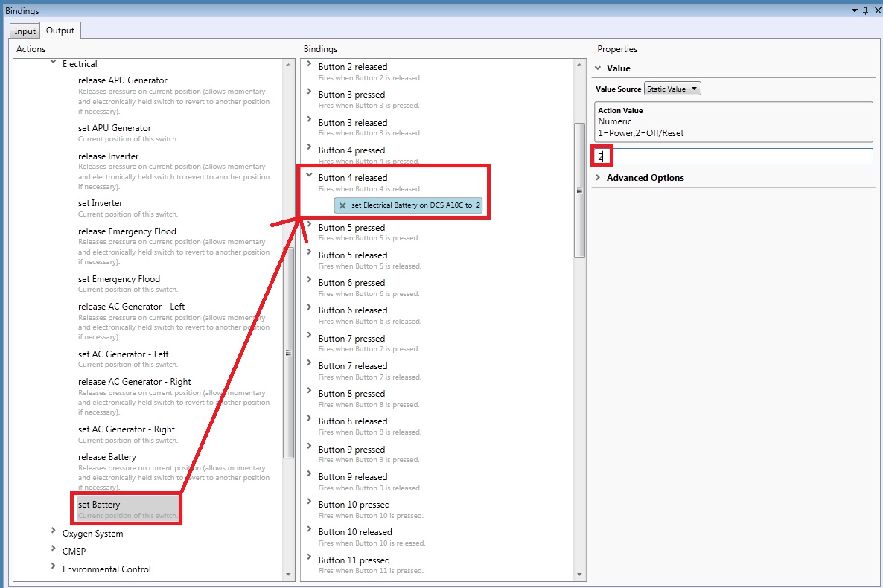
Task: Expand the Button 10 released binding
Action: coord(309,529)
